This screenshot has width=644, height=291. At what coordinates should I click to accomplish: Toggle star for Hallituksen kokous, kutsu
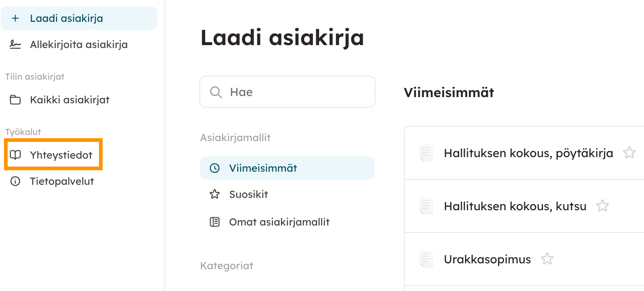click(x=602, y=206)
